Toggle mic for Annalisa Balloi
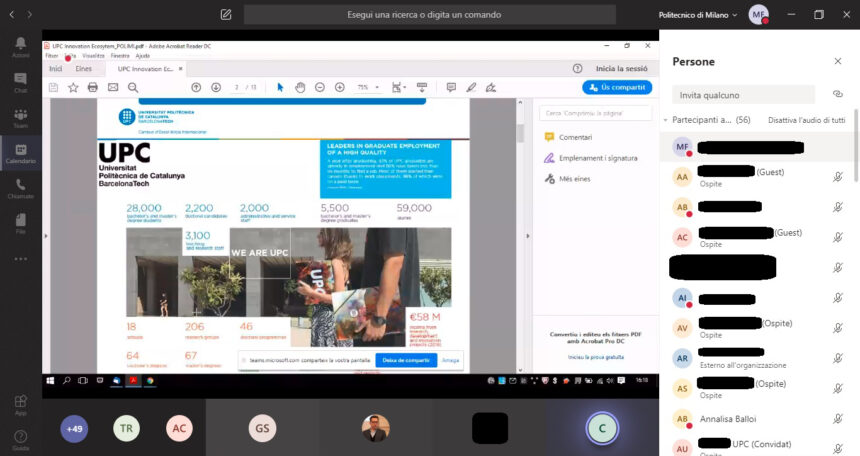The image size is (860, 456). 838,418
